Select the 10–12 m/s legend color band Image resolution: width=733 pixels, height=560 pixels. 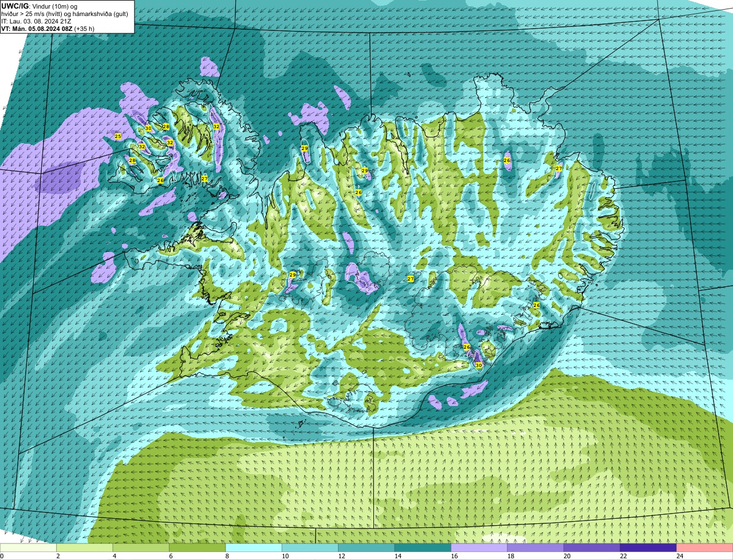[310, 548]
